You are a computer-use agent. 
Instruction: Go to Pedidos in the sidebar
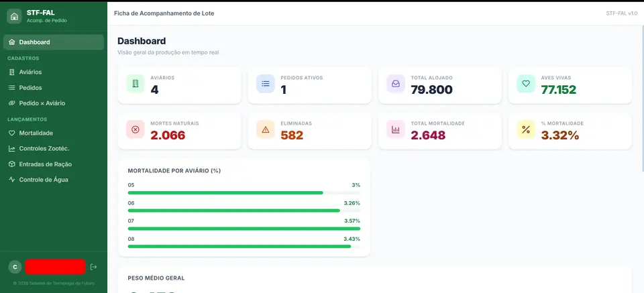(x=54, y=87)
